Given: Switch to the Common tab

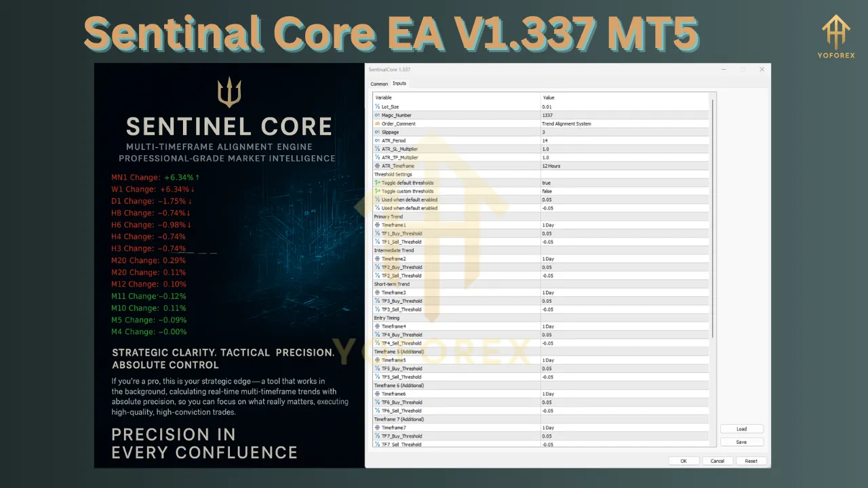Looking at the screenshot, I should [x=379, y=84].
